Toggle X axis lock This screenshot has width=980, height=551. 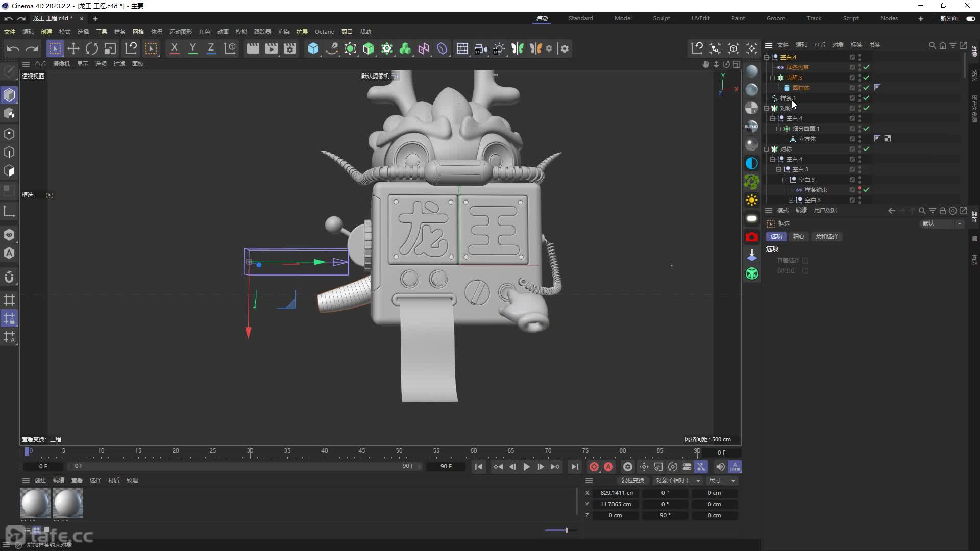(174, 48)
